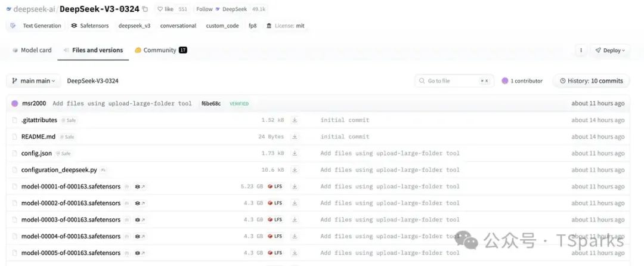Open safetensors viewer for model-00005
This screenshot has height=266, width=644.
click(140, 253)
